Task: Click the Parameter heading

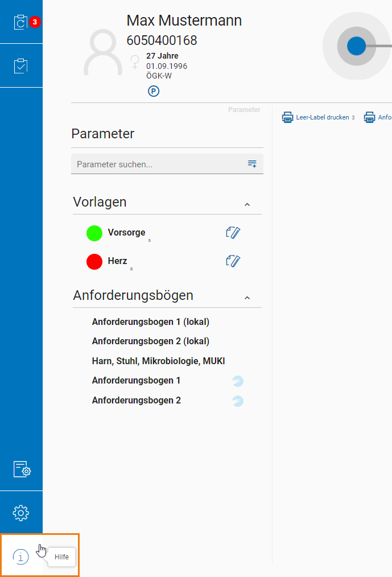Action: coord(102,134)
